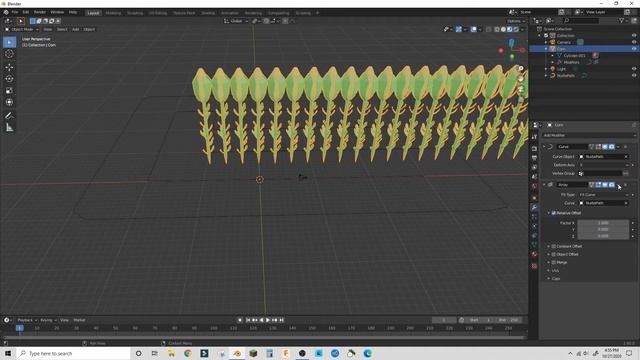This screenshot has width=640, height=360.
Task: Click the viewport navigation gizmo Z axis
Action: (511, 42)
